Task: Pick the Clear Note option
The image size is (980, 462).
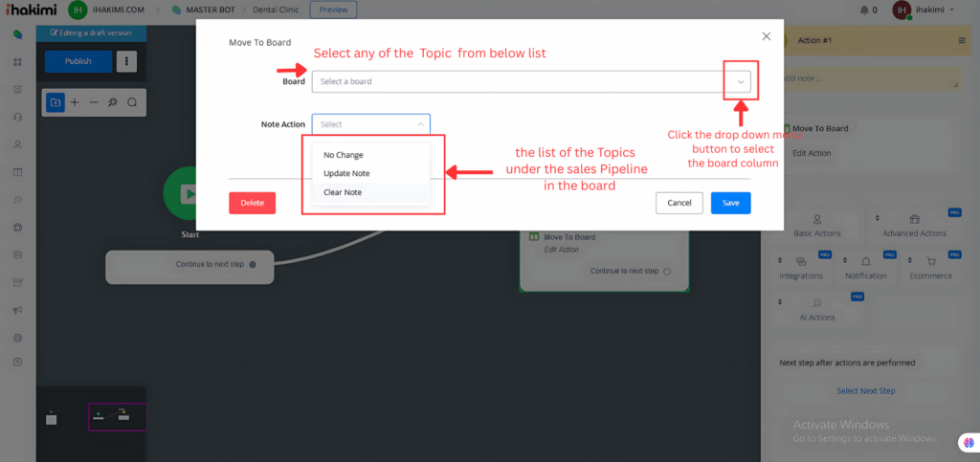Action: click(x=343, y=192)
